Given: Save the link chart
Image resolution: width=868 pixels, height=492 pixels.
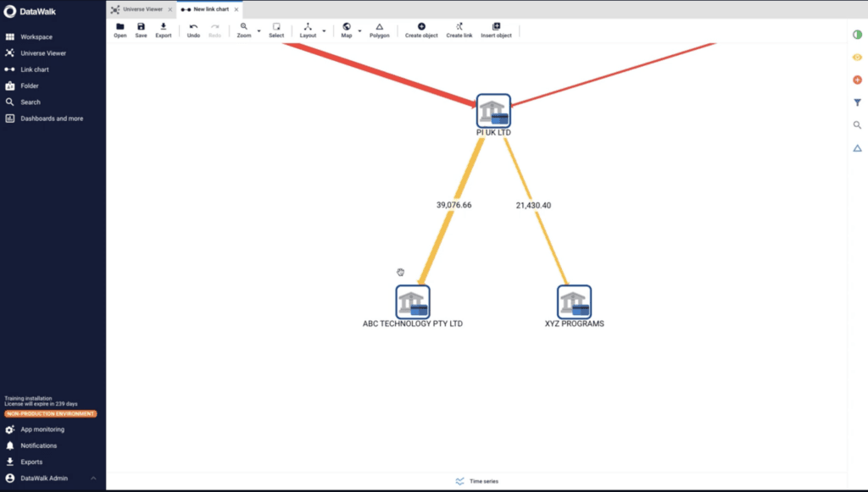Looking at the screenshot, I should pyautogui.click(x=141, y=27).
